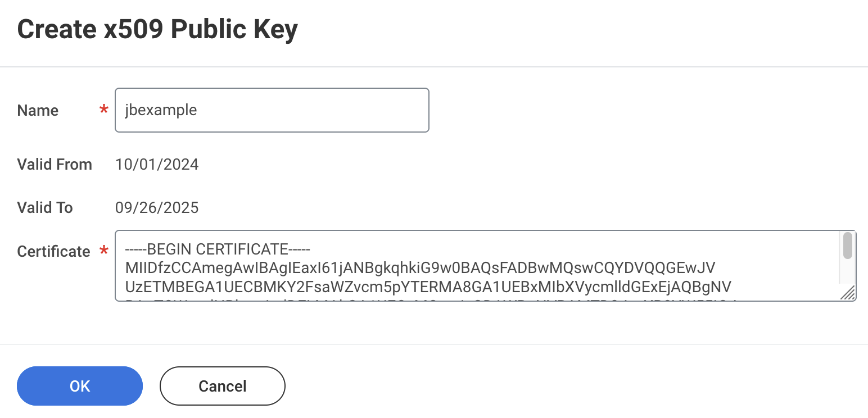Click the Valid From date 10/01/2024
Screen dimensions: 868x418
click(x=156, y=165)
